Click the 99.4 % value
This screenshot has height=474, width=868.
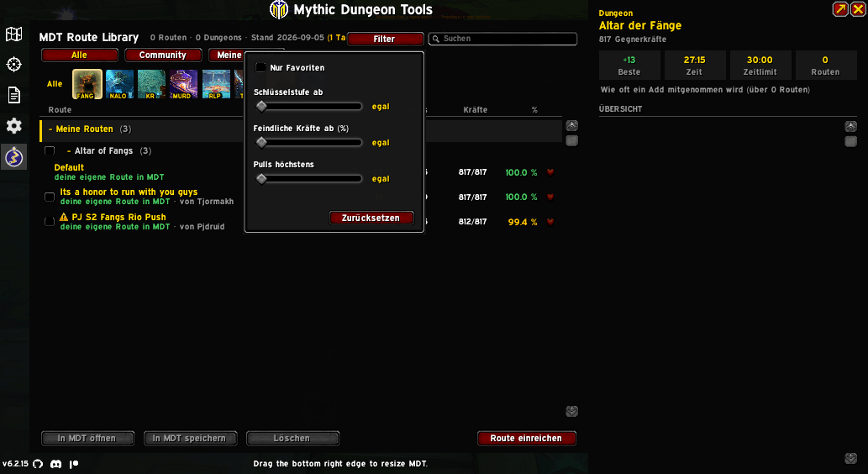[523, 222]
